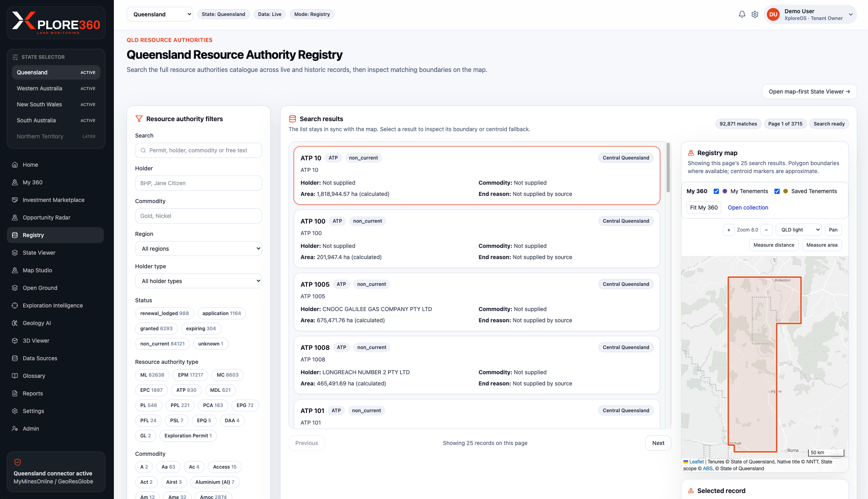Image resolution: width=868 pixels, height=499 pixels.
Task: Click the Data Sources database icon
Action: tap(15, 358)
